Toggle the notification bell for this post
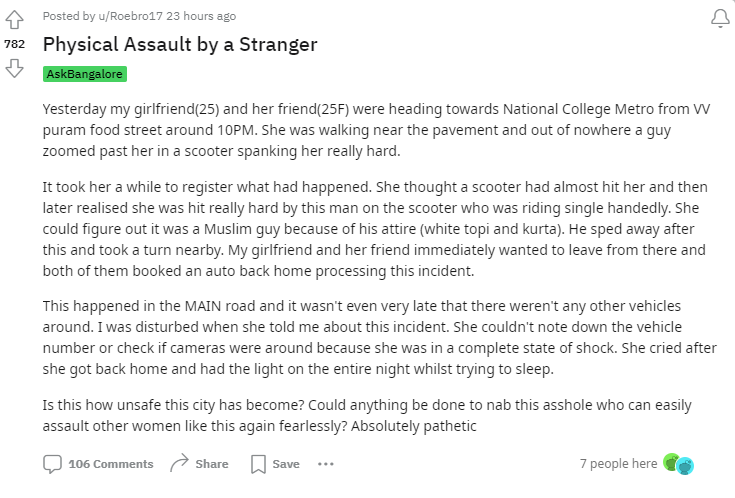This screenshot has width=735, height=498. (x=720, y=19)
